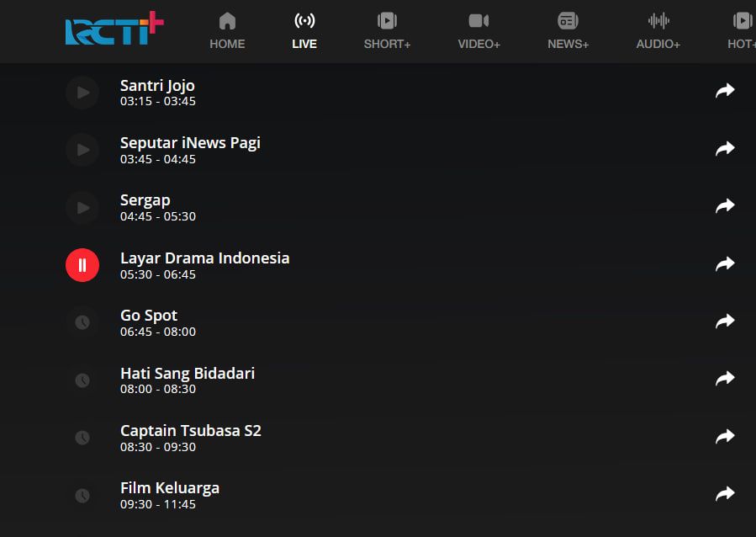Viewport: 756px width, 537px height.
Task: Switch to the LIVE tab
Action: coord(304,31)
